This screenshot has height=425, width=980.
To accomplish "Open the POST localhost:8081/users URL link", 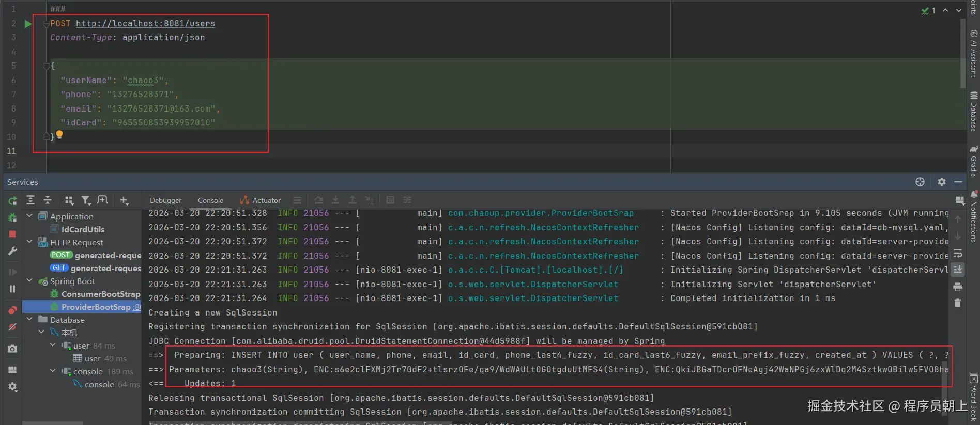I will point(145,24).
